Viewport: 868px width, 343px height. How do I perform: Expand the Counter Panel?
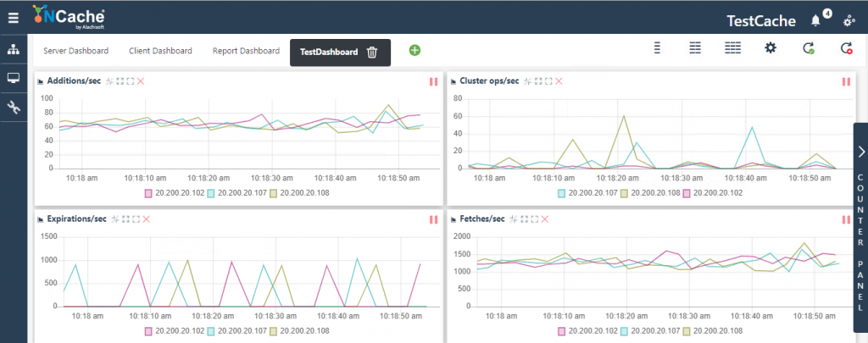click(860, 152)
